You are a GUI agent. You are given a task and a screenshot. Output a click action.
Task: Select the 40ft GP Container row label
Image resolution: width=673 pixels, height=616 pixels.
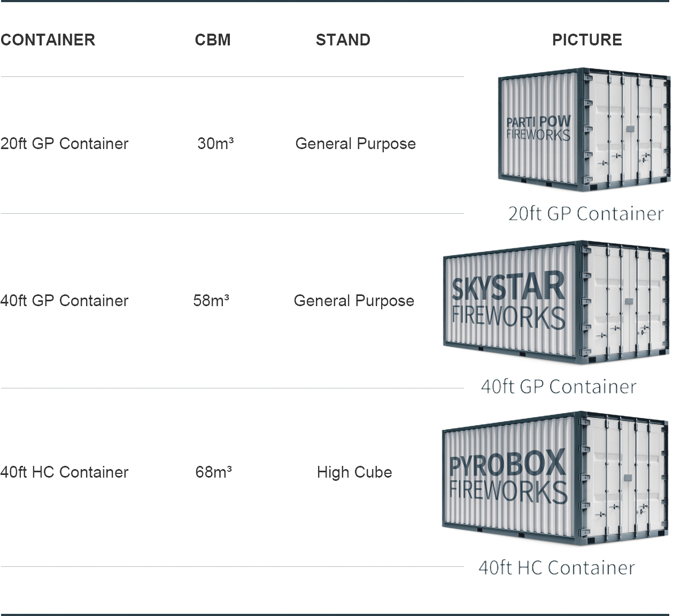(x=64, y=301)
